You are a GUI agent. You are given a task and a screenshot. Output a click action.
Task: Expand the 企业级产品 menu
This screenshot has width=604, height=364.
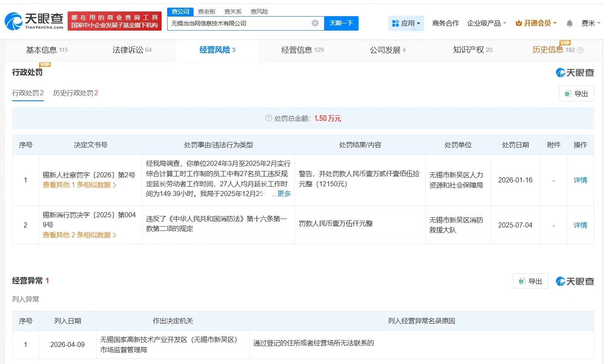pyautogui.click(x=487, y=23)
